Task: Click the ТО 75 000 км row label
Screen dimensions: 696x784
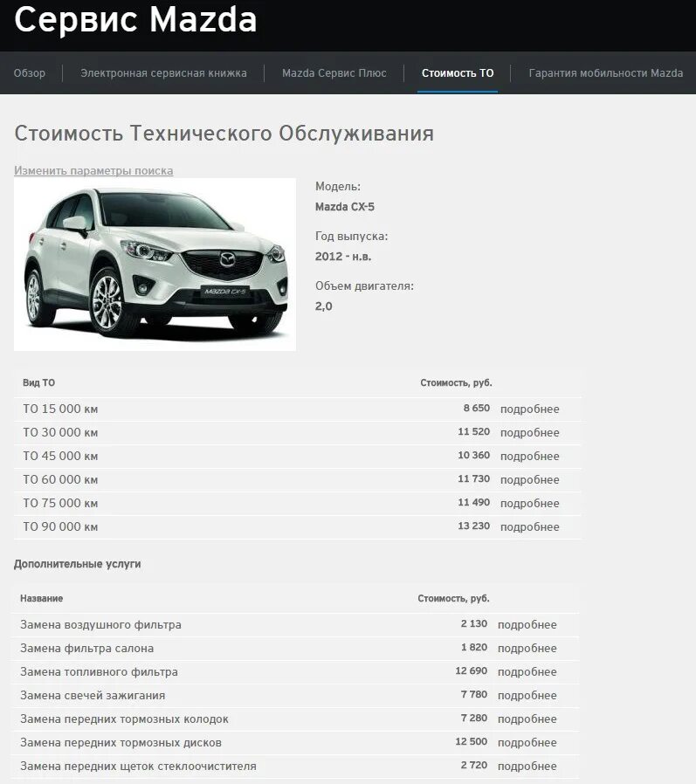Action: 60,503
